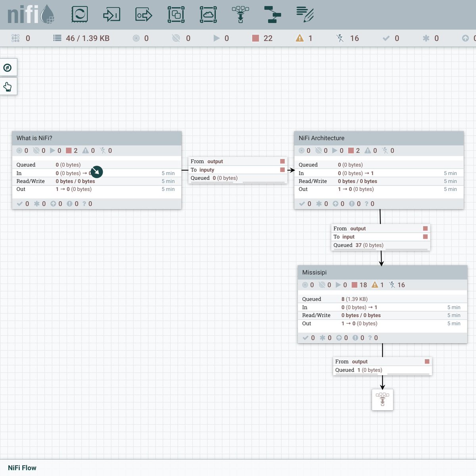Click Read/Write row in NiFi Architecture

coord(379,181)
